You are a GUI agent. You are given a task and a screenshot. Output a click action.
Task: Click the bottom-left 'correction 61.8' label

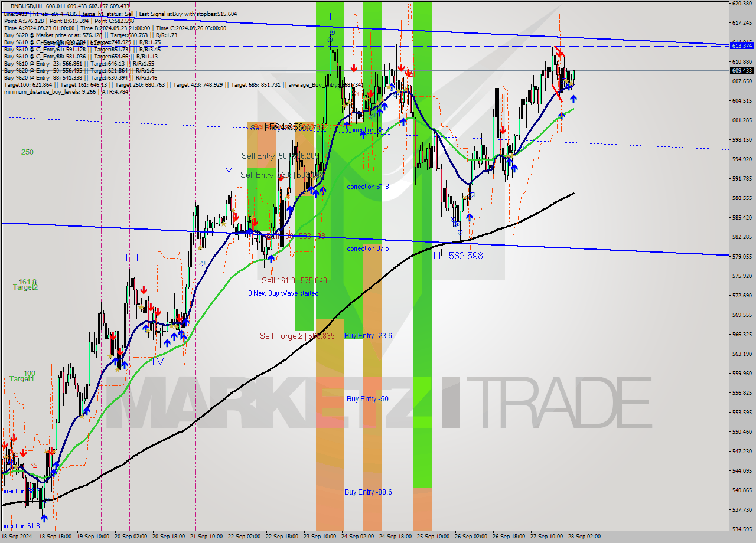[20, 526]
